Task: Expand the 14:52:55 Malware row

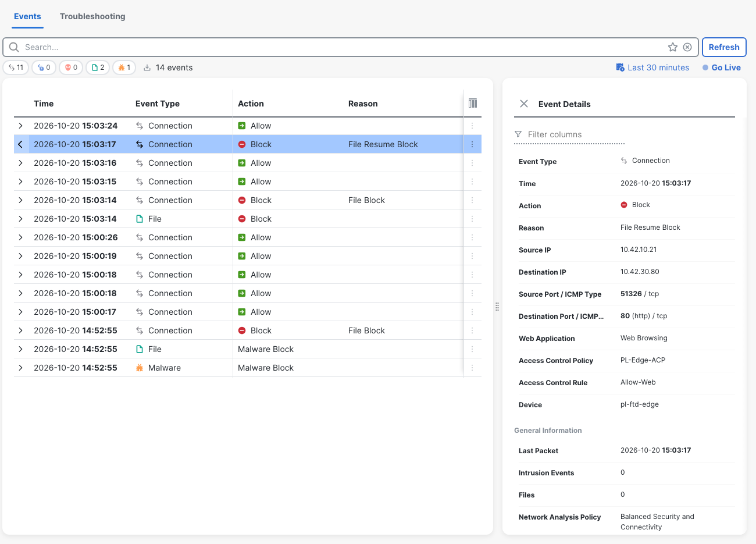Action: tap(20, 368)
